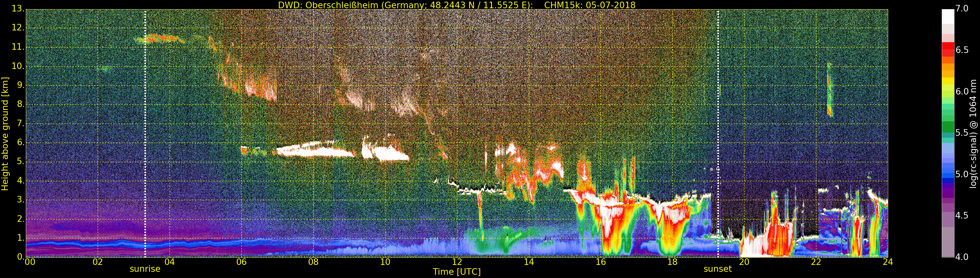Screen dimensions: 980x278
Task: Click the colorbar tick label '6.0'
Action: coord(962,91)
